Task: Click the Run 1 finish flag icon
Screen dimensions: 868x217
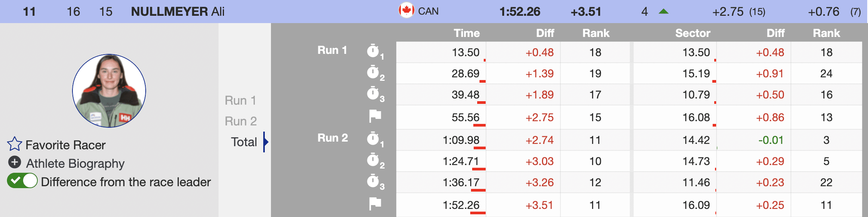Action: [x=375, y=116]
